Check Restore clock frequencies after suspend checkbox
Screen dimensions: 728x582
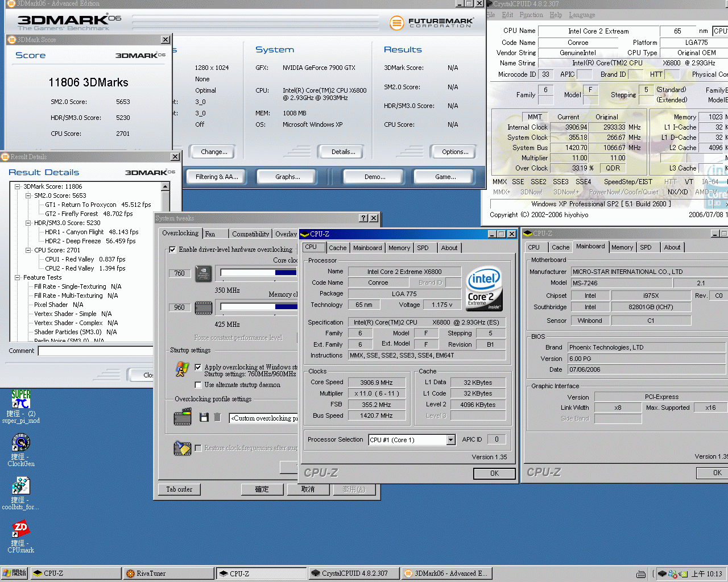(x=198, y=448)
